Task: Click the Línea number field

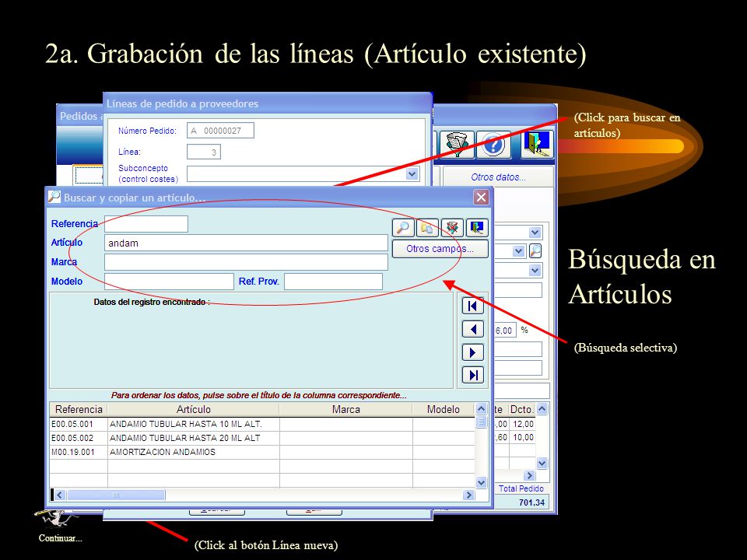Action: coord(204,152)
